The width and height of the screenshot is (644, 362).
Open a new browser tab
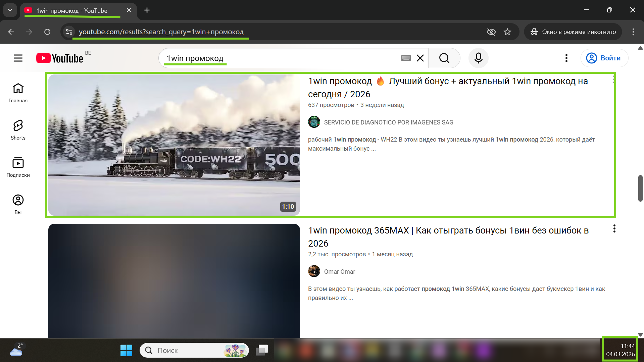(147, 10)
